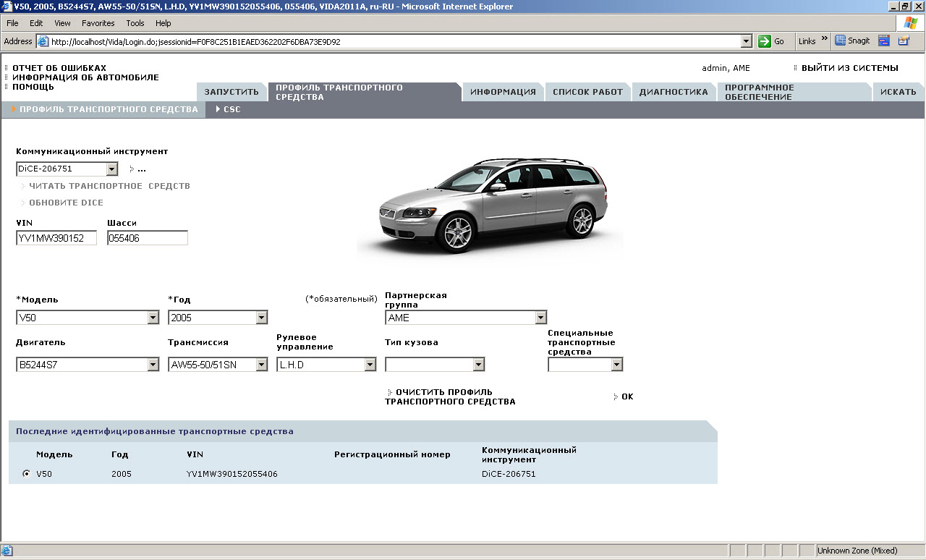The width and height of the screenshot is (926, 560).
Task: Open the Трансмиссия dropdown list
Action: tap(261, 365)
